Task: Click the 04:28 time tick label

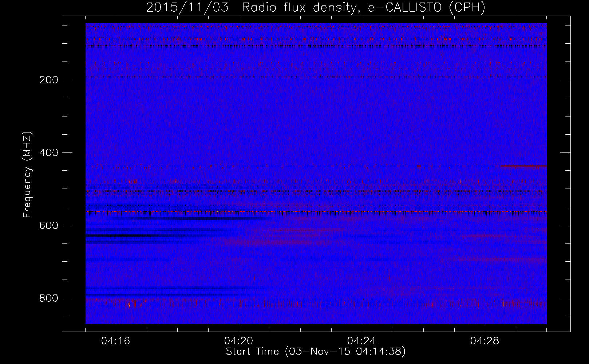Action: pyautogui.click(x=485, y=341)
